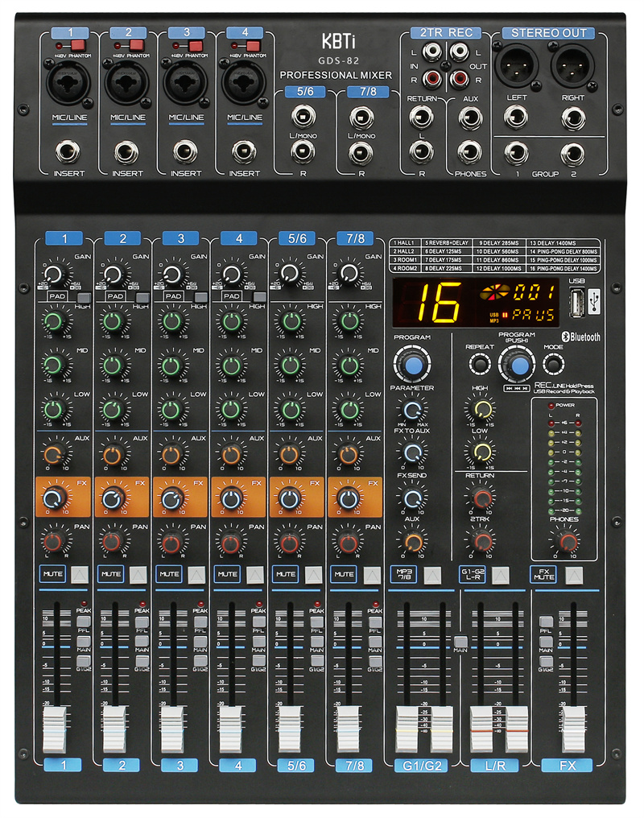Viewport: 644px width, 818px height.
Task: Toggle the G1-G2 L-R assign button
Action: tap(501, 576)
